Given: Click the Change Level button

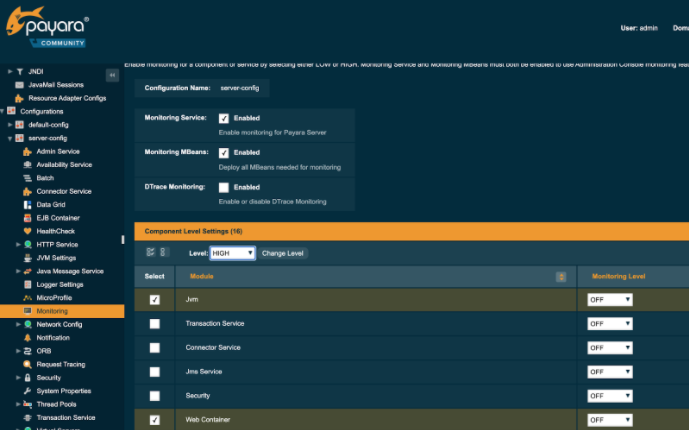Looking at the screenshot, I should tap(282, 253).
